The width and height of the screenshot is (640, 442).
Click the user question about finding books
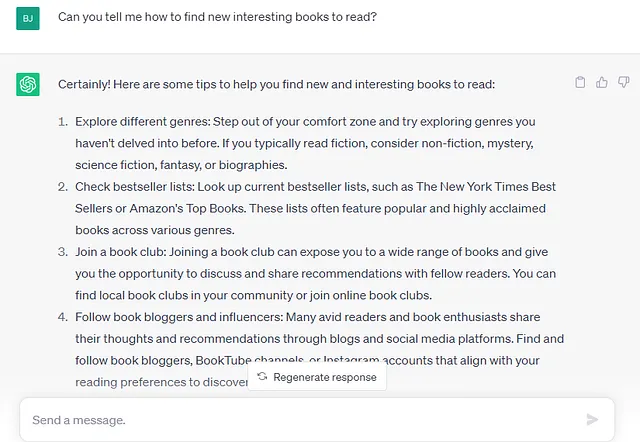tap(217, 17)
